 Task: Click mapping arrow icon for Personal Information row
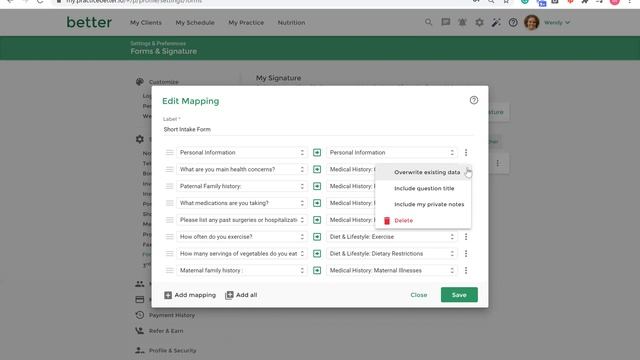click(x=317, y=153)
